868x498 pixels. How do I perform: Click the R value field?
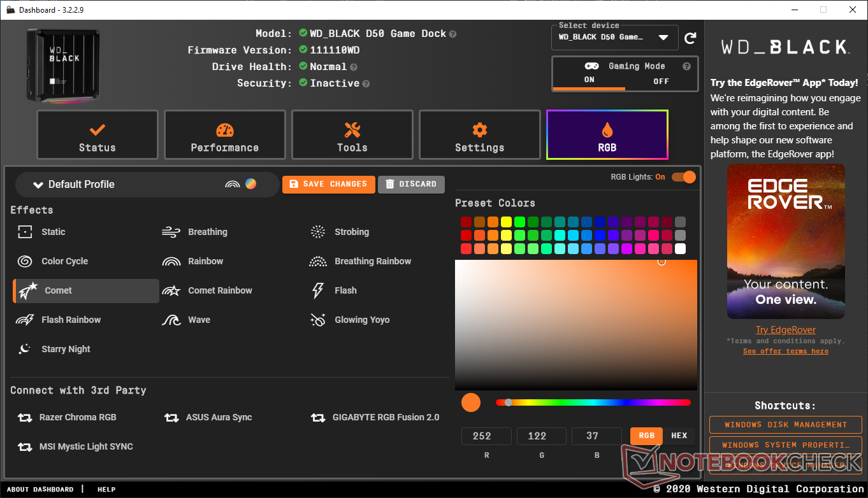click(x=486, y=436)
